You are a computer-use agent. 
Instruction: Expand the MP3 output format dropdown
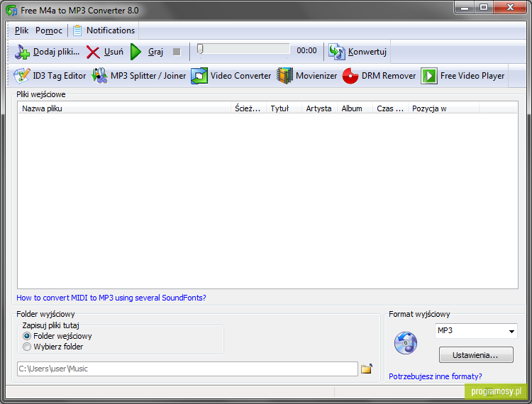511,331
